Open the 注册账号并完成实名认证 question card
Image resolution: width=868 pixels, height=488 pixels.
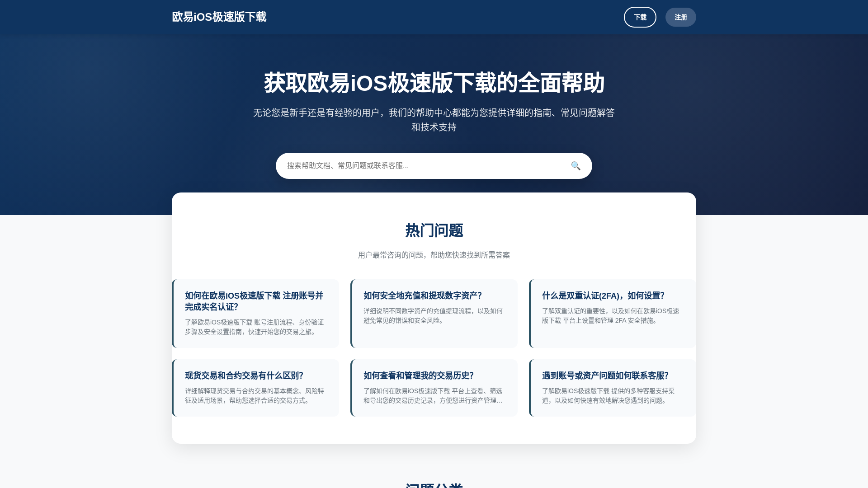255,314
